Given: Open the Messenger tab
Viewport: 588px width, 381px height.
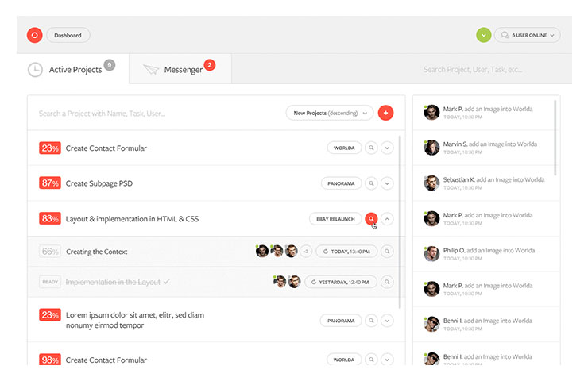Looking at the screenshot, I should point(180,69).
